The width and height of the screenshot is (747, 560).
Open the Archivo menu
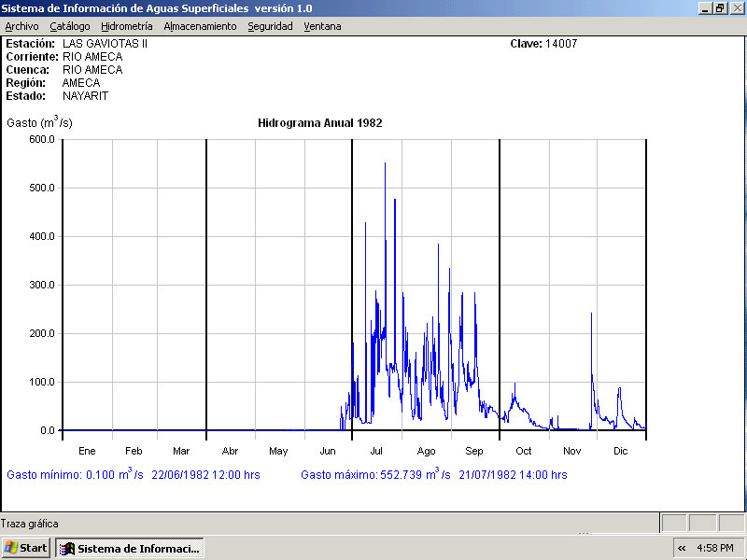point(21,26)
